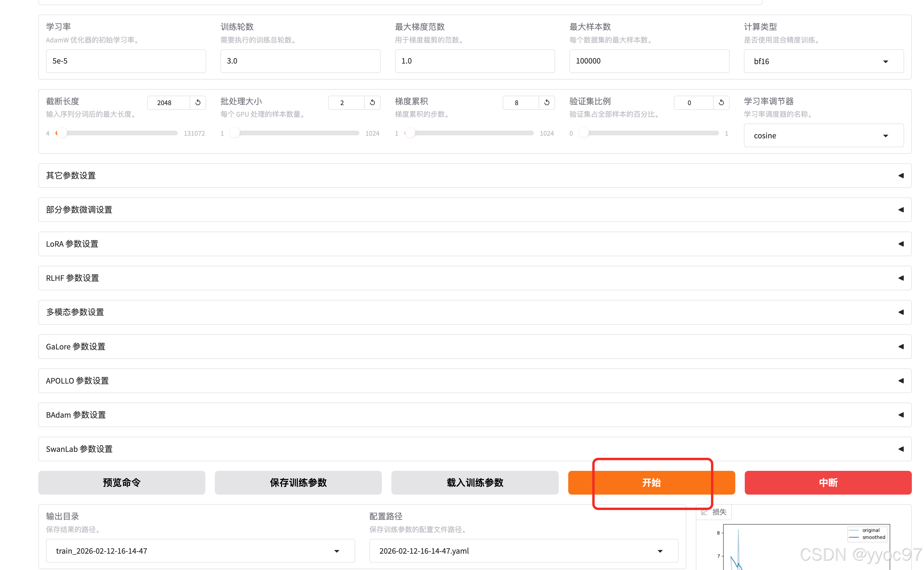Click the red 中断 button
The height and width of the screenshot is (570, 924).
(828, 482)
